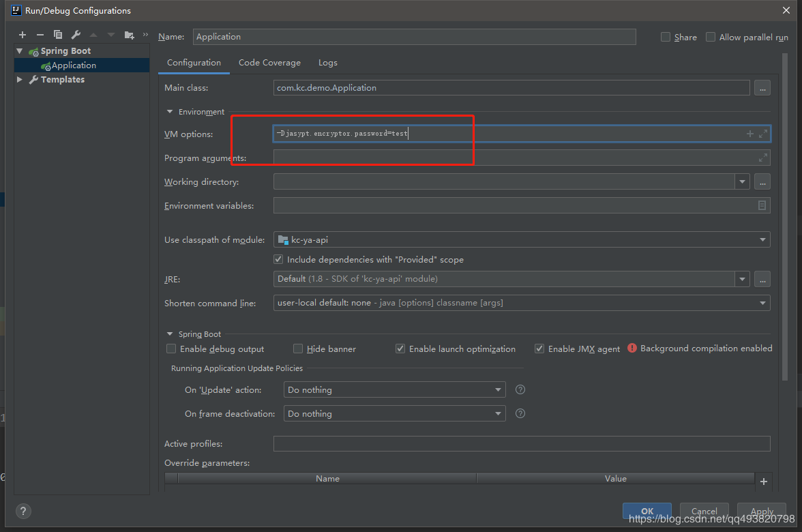Open the Environment variables editor icon
This screenshot has width=802, height=532.
762,205
